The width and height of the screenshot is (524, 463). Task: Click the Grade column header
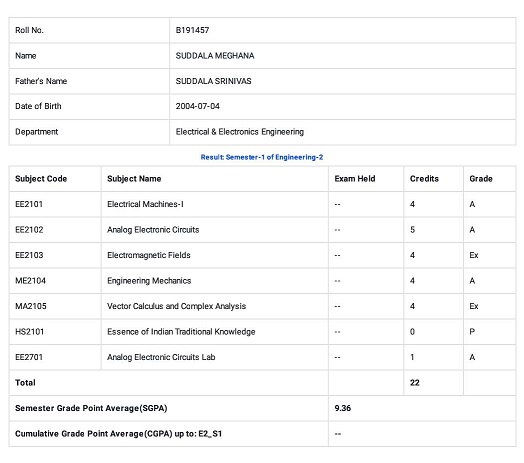(x=481, y=179)
